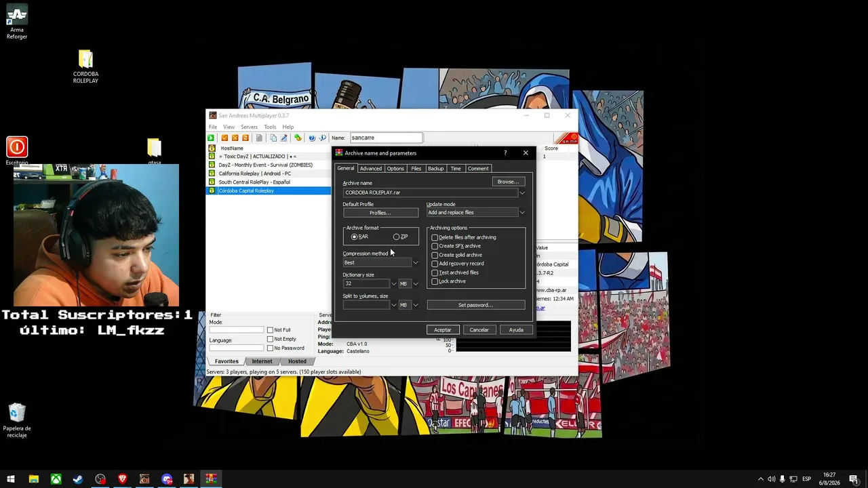Screen dimensions: 868x488
Task: Select the Internet server list tab
Action: point(262,362)
